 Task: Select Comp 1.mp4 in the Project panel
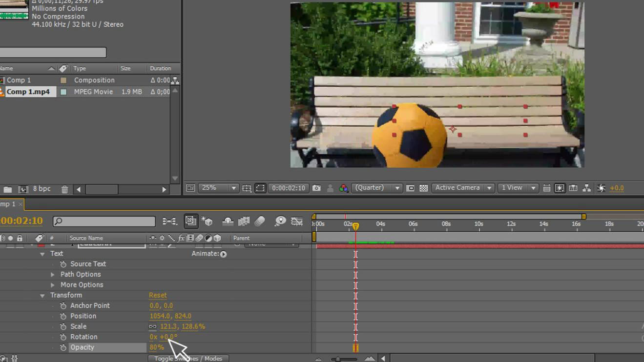(x=28, y=92)
